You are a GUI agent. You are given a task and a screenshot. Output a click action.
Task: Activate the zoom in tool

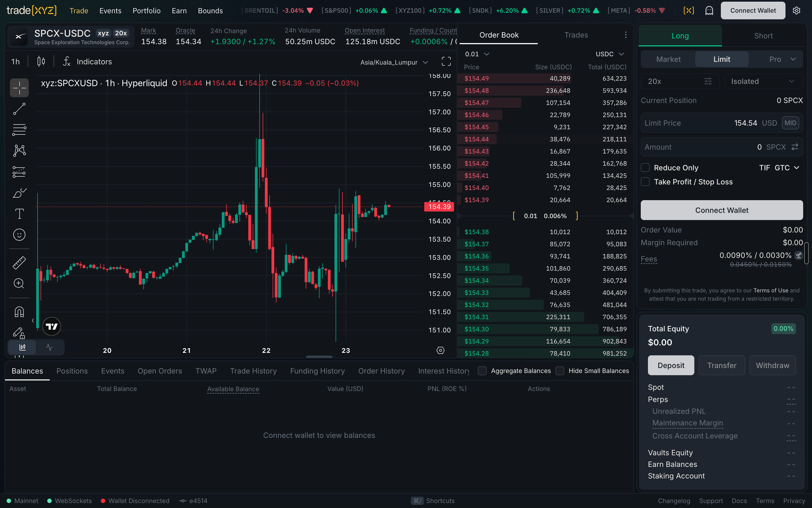pos(19,283)
